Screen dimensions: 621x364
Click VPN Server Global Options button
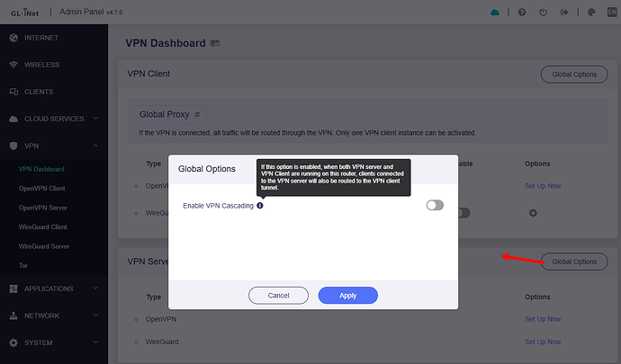(574, 262)
